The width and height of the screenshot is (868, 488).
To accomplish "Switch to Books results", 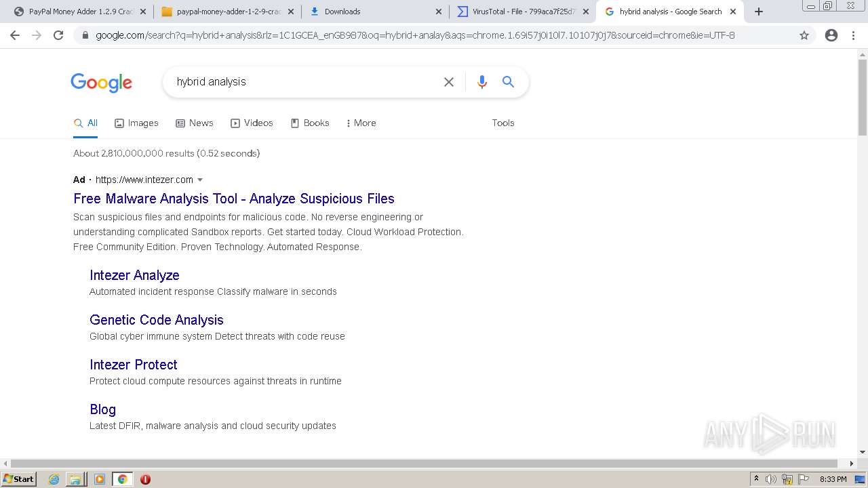I will tap(310, 123).
